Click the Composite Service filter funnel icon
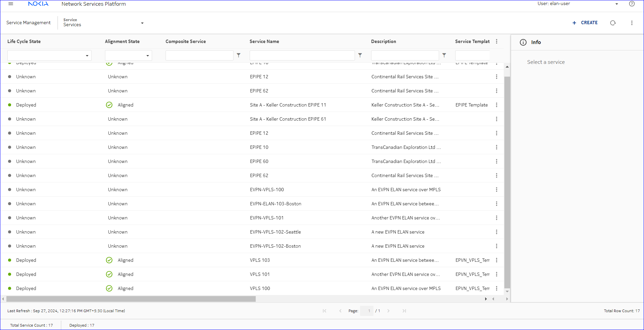The image size is (644, 330). [239, 55]
